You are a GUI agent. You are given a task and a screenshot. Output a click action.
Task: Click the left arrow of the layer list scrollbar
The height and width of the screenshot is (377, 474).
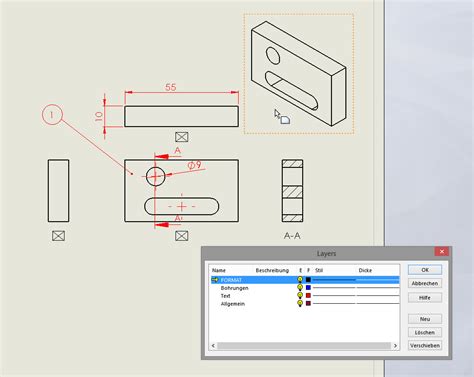(x=213, y=346)
